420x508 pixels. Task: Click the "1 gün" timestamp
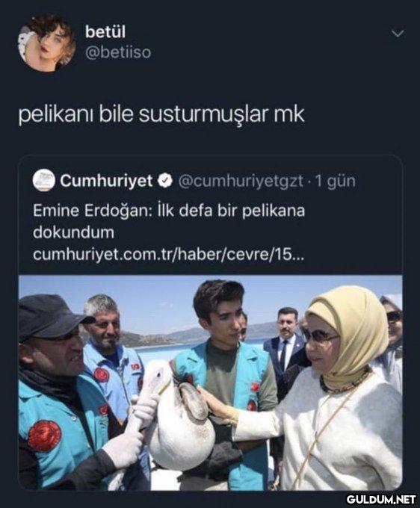point(335,181)
